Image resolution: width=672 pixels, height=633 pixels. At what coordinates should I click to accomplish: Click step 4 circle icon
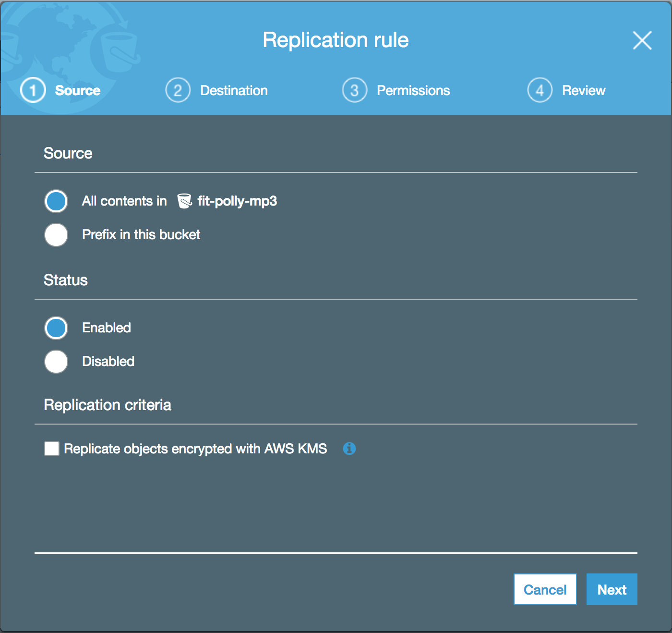coord(540,90)
